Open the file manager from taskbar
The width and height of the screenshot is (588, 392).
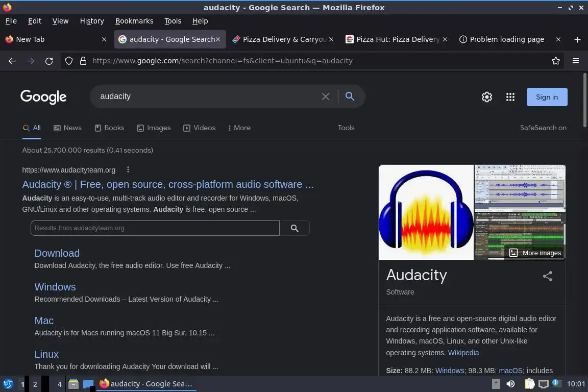(x=73, y=384)
